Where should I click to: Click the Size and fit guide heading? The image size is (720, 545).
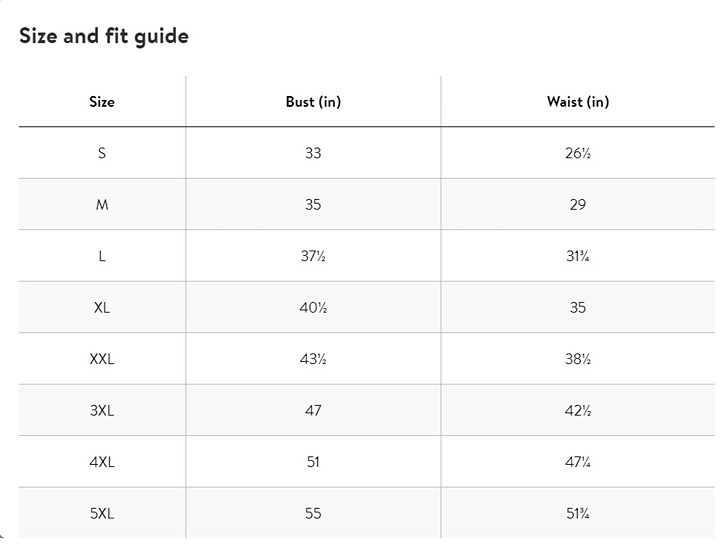coord(104,37)
